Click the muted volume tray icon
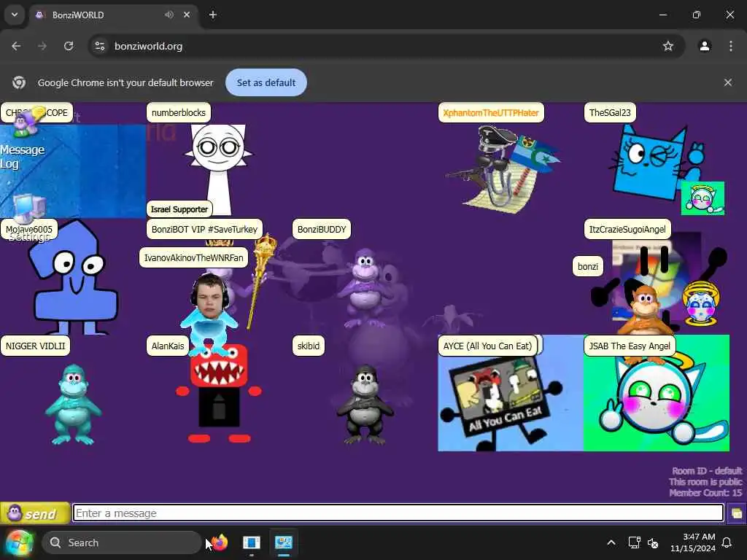The height and width of the screenshot is (560, 747). 653,542
